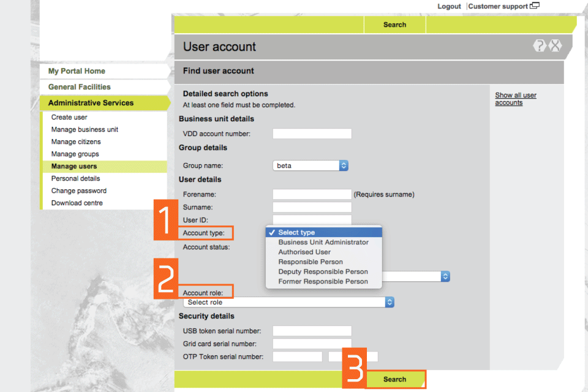Expand the Select role dropdown
This screenshot has height=392, width=588.
[288, 302]
